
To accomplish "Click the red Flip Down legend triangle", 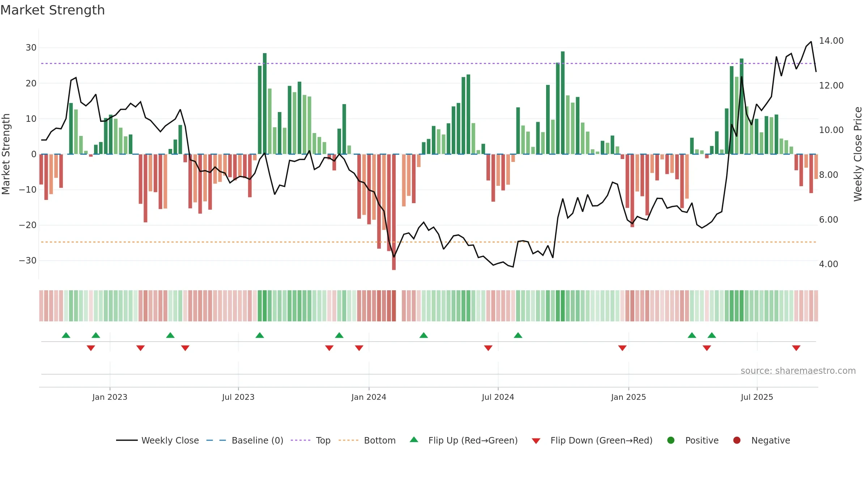I will [x=536, y=441].
